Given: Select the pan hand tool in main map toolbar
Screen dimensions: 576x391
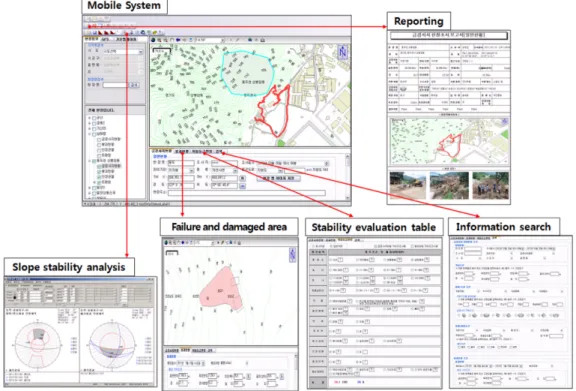Looking at the screenshot, I should pos(172,40).
